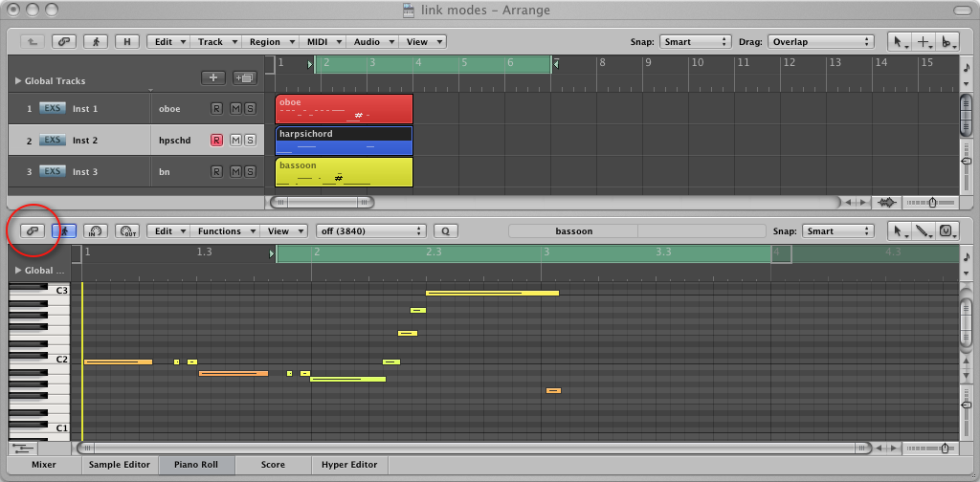Open quantize dropdown showing off (3840)
The width and height of the screenshot is (980, 482).
(371, 231)
